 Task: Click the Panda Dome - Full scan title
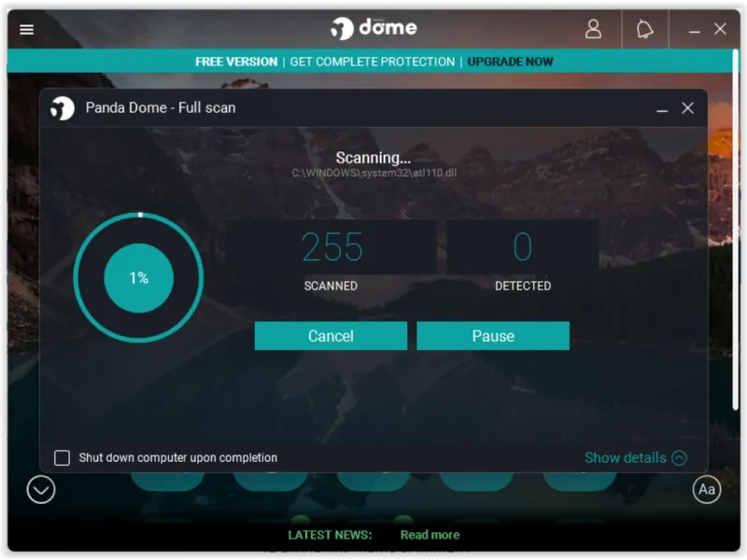tap(161, 107)
